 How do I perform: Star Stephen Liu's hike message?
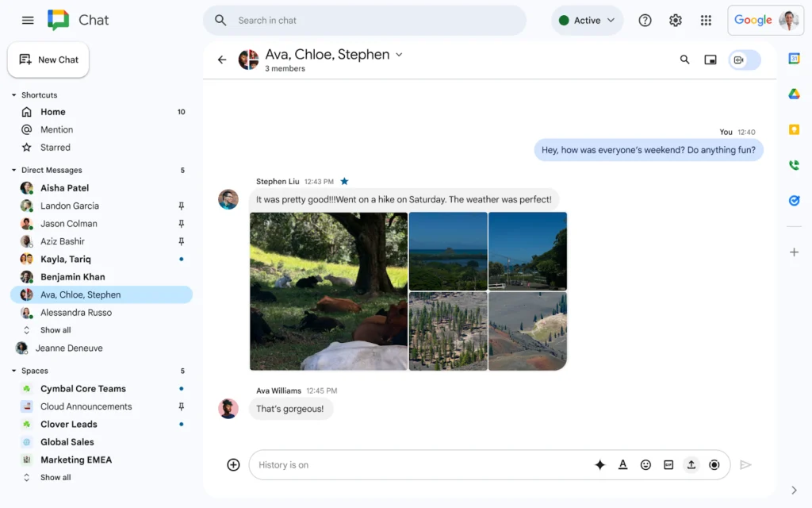[x=344, y=181]
